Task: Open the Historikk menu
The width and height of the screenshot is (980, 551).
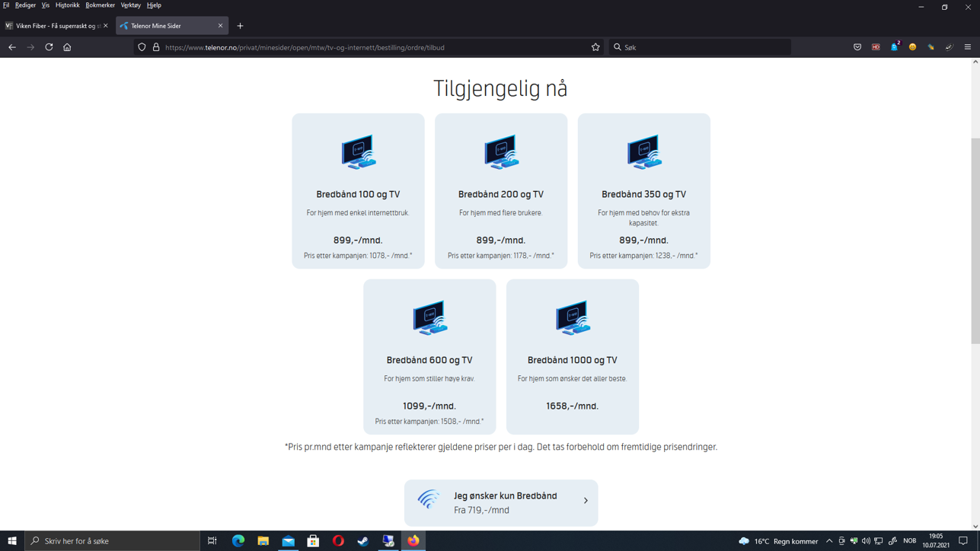Action: click(x=67, y=5)
